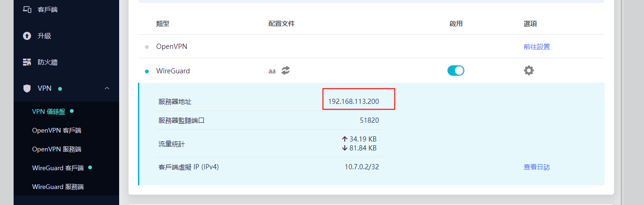This screenshot has height=205, width=644.
Task: Disable the WireGuard 啟用 toggle switch
Action: point(455,71)
